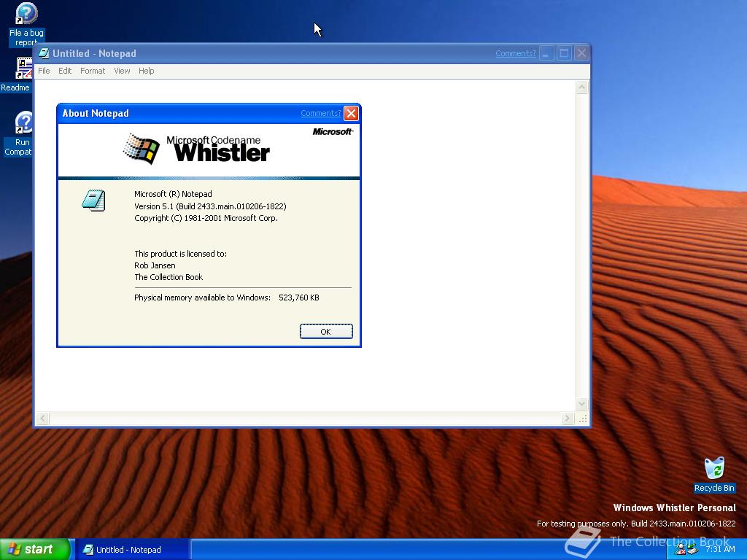
Task: Activate Untitled - Notepad taskbar button
Action: point(131,550)
